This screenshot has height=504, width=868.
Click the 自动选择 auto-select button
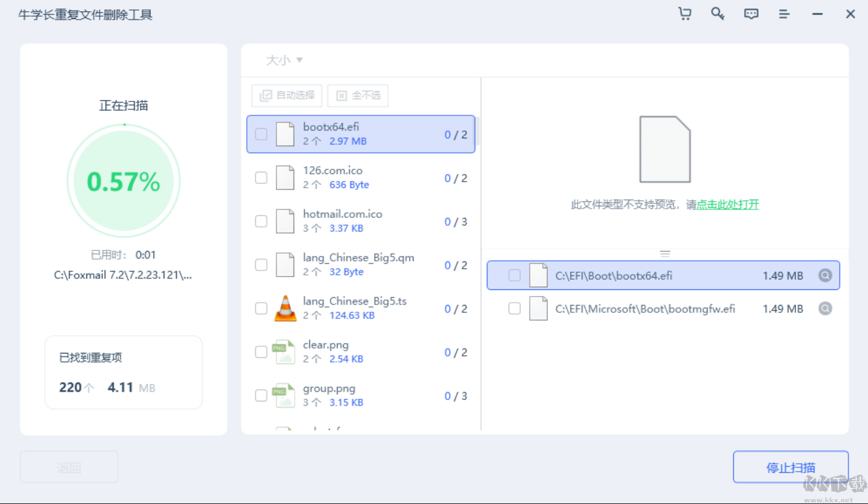pos(287,95)
